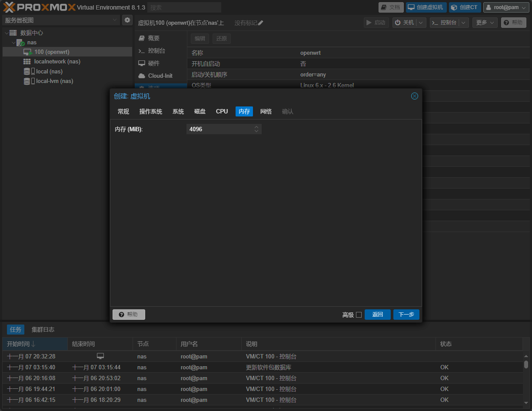532x411 pixels.
Task: Click the gear icon beside 服务器视图
Action: 127,20
